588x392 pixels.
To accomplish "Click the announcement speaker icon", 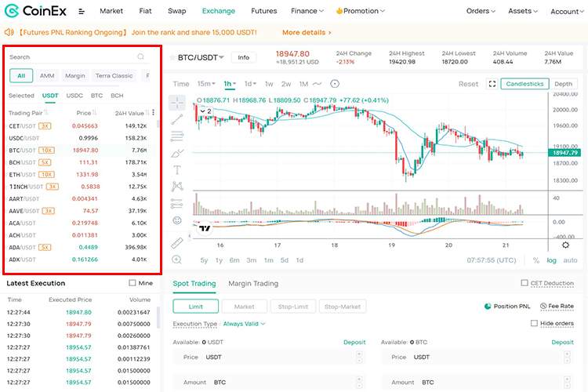I will (x=9, y=33).
